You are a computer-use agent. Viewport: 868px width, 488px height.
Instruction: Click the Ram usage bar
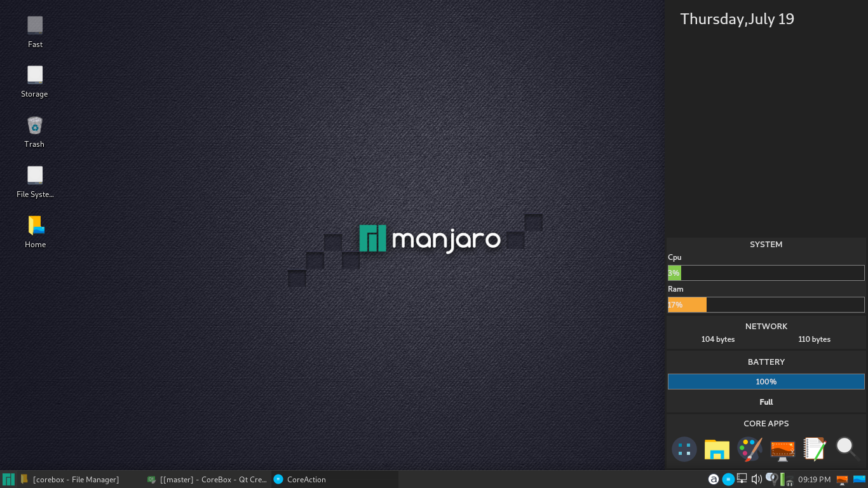766,304
